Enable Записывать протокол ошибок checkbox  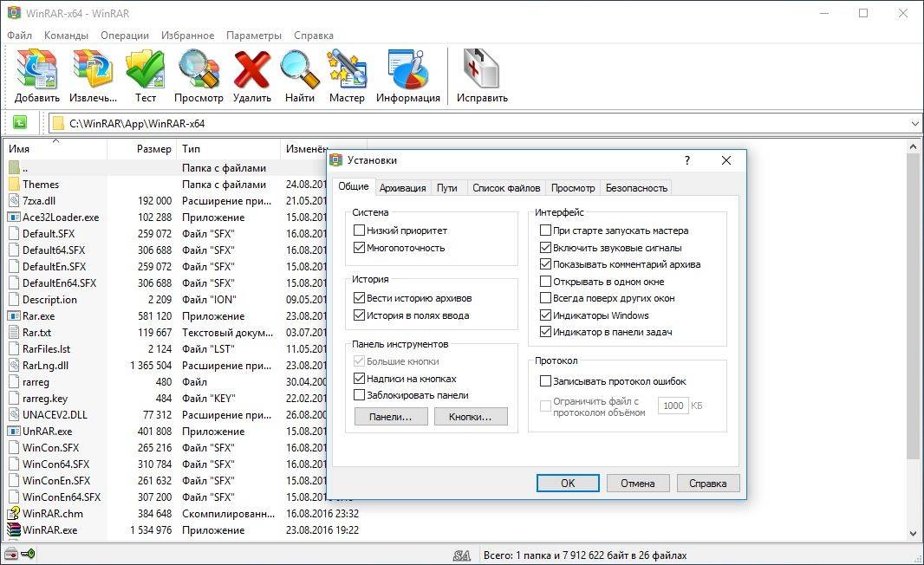tap(546, 381)
